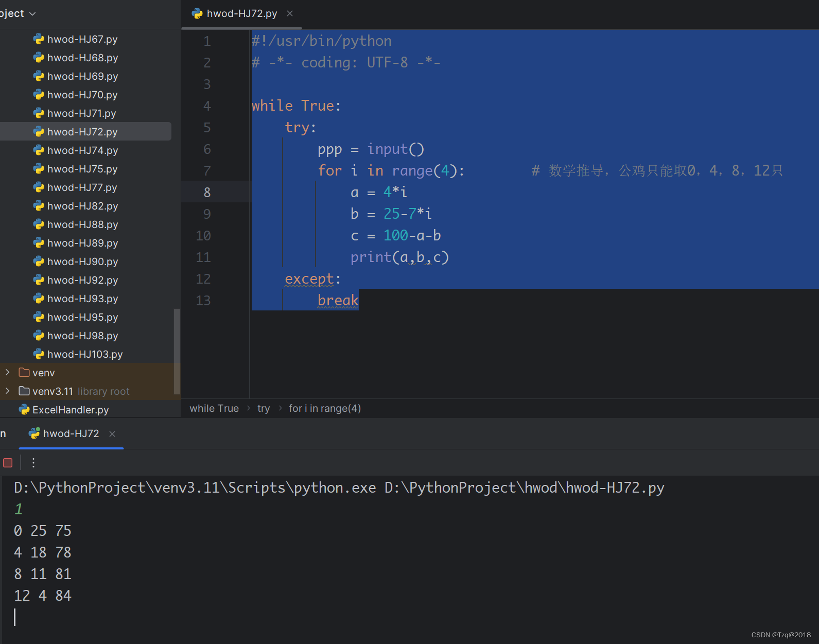819x644 pixels.
Task: Click project tree vertical scrollbar
Action: (177, 352)
